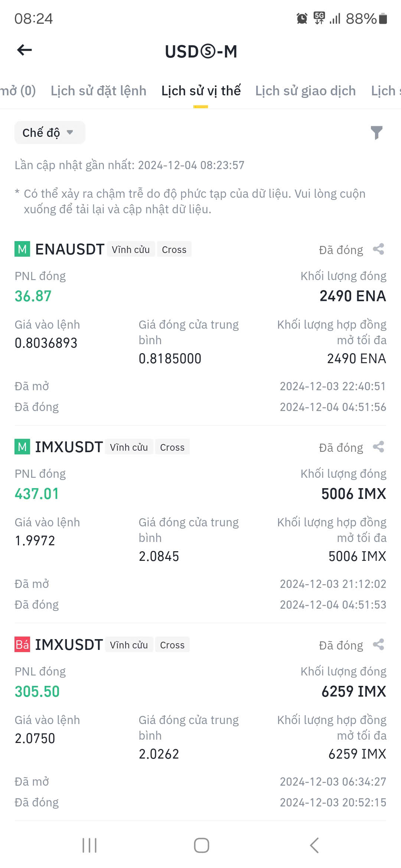Switch to Lịch sử đặt lệnh tab
Viewport: 401px width, 868px height.
pos(98,91)
